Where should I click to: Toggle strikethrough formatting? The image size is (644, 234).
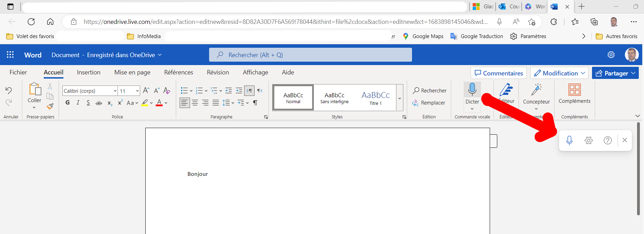tap(99, 103)
